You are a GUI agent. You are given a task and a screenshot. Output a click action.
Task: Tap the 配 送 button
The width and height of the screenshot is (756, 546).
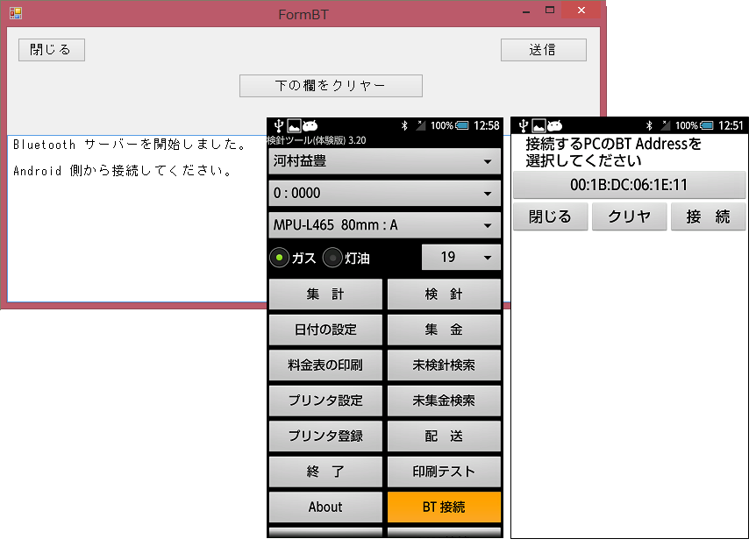(444, 436)
